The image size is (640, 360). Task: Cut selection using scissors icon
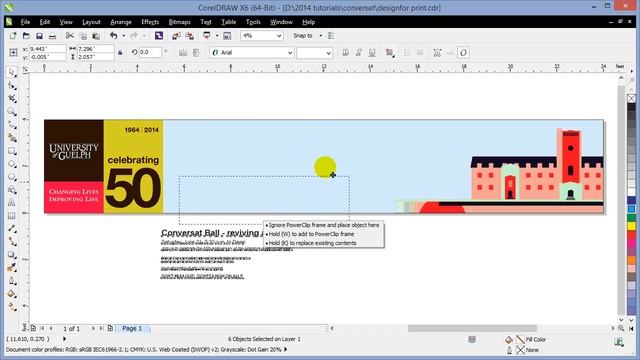point(70,36)
